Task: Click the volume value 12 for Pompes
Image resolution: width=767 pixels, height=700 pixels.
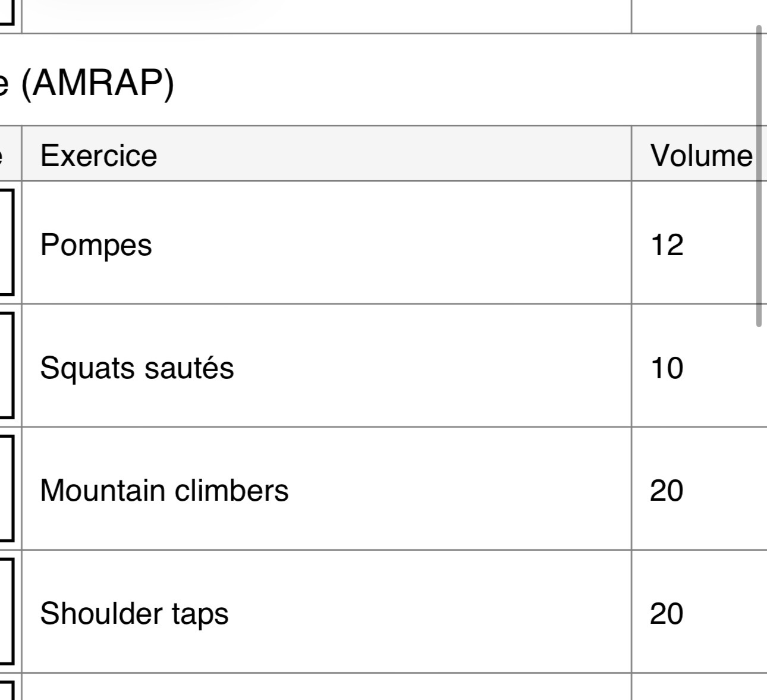Action: [667, 244]
